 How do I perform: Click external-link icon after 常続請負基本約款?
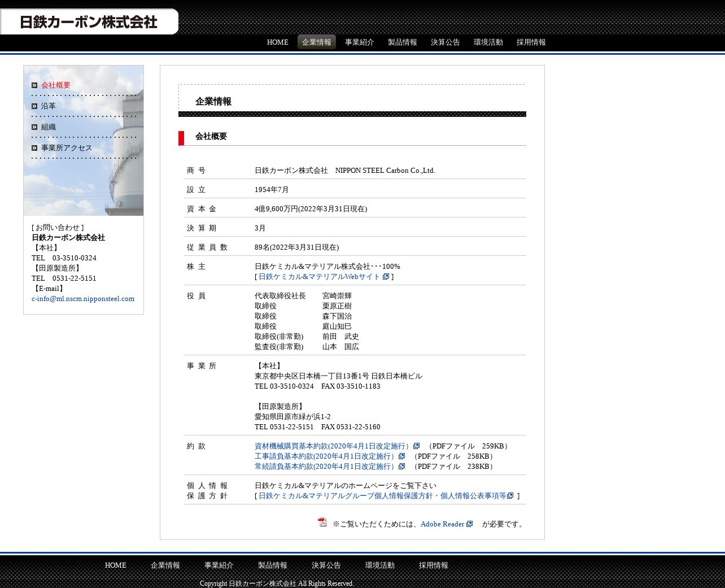pos(402,467)
